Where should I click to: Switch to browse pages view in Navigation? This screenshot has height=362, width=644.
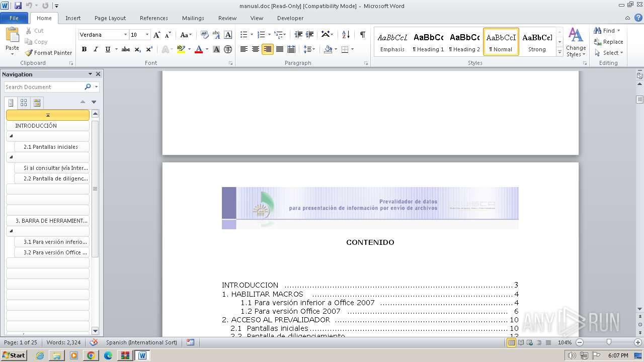point(24,103)
